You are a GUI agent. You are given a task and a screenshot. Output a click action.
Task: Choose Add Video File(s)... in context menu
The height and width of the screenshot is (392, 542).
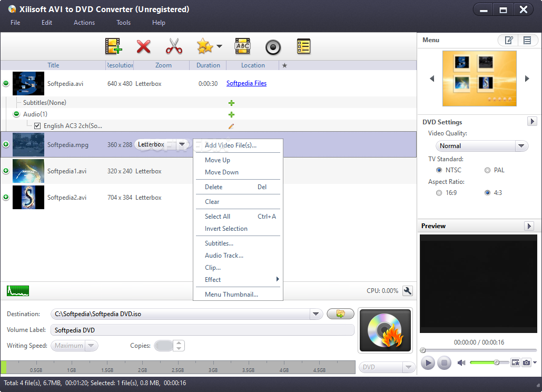(x=238, y=145)
